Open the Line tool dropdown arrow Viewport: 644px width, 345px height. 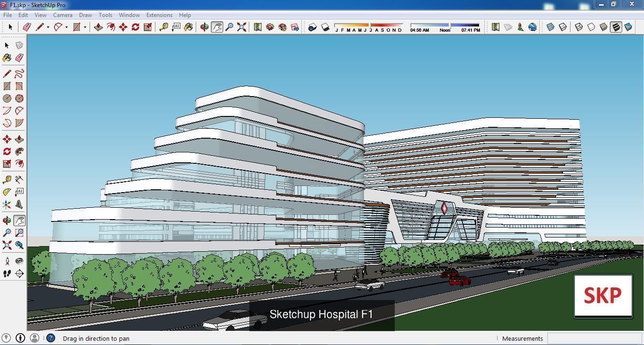[x=48, y=27]
